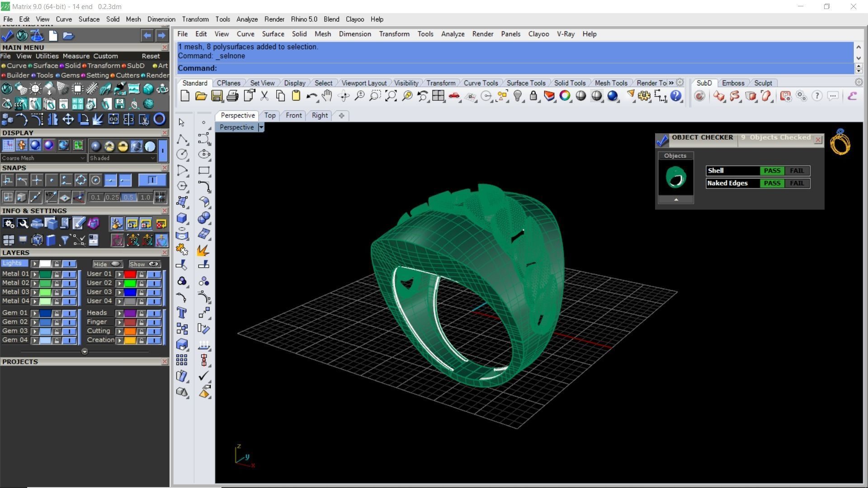This screenshot has width=868, height=488.
Task: Click the ring thumbnail in Object Checker
Action: click(676, 178)
